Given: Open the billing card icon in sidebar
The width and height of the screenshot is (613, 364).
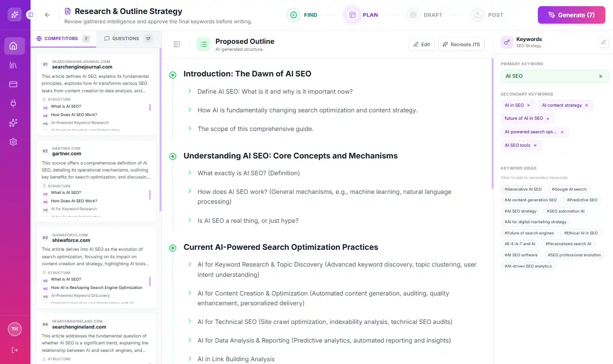Looking at the screenshot, I should [x=14, y=83].
